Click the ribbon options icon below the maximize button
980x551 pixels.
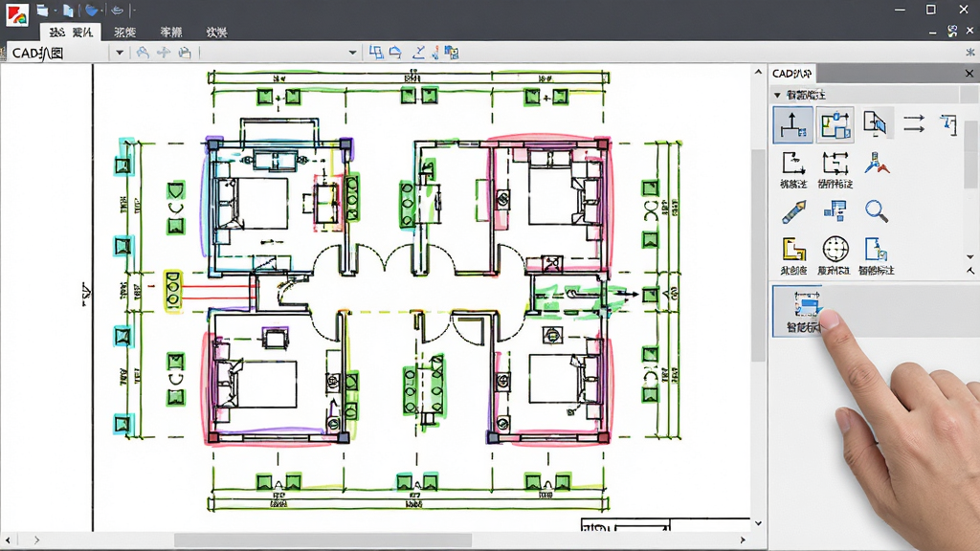pos(952,32)
